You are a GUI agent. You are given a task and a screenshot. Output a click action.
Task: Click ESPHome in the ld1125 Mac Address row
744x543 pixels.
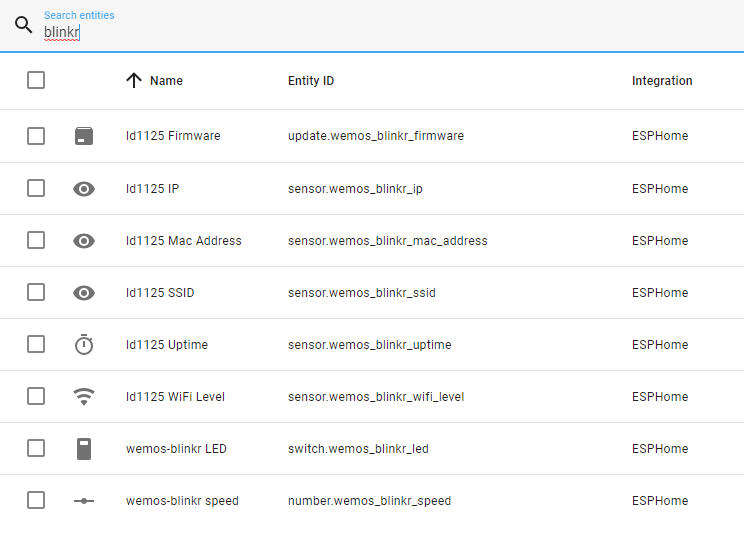pyautogui.click(x=660, y=241)
